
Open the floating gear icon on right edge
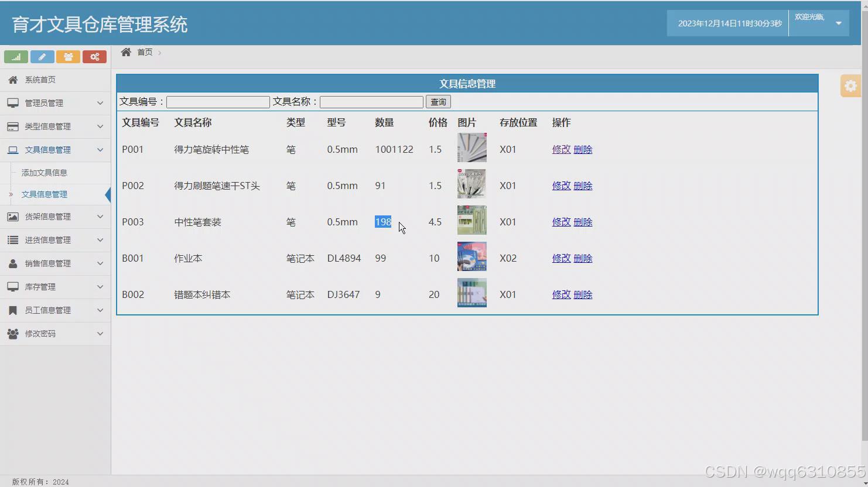(850, 85)
